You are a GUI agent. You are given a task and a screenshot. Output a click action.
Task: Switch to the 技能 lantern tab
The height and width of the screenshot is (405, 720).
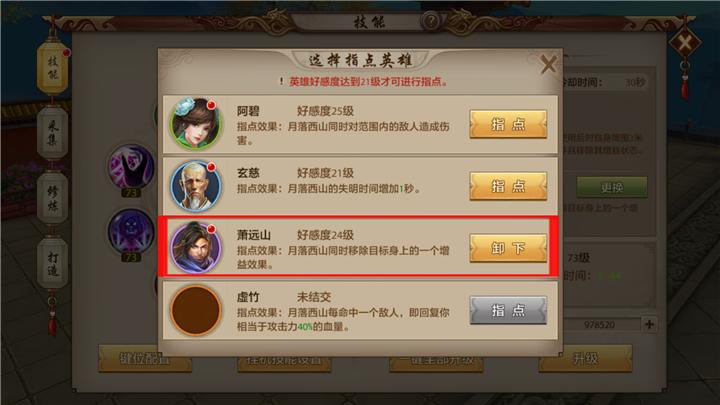[x=52, y=68]
